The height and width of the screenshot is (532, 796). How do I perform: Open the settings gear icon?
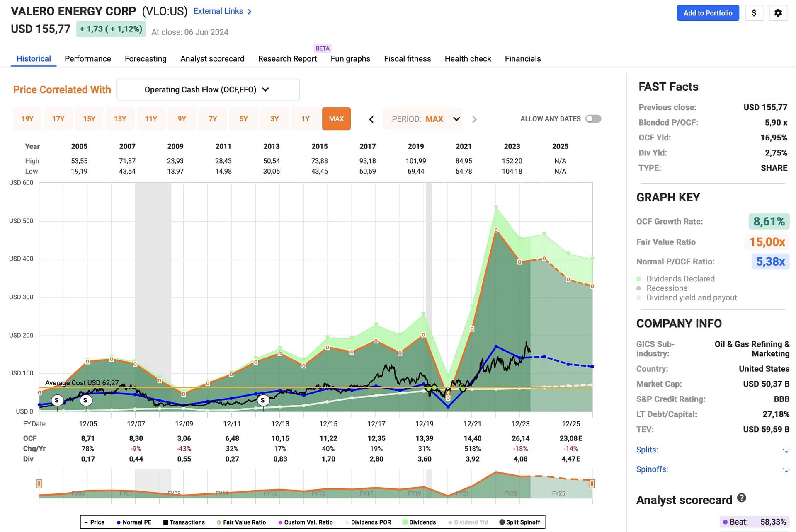click(778, 13)
